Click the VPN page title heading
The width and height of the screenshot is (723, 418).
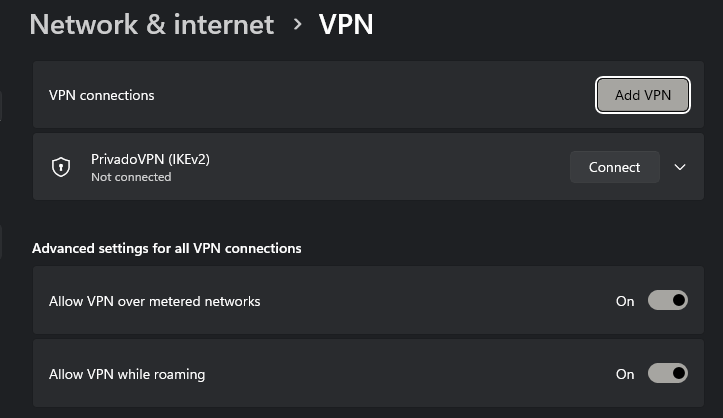tap(346, 24)
